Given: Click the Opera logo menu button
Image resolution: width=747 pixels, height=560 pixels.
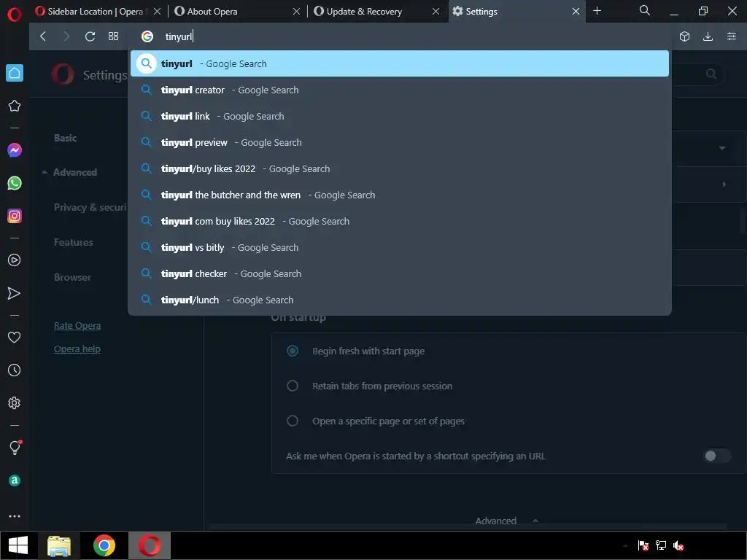Looking at the screenshot, I should click(x=15, y=15).
